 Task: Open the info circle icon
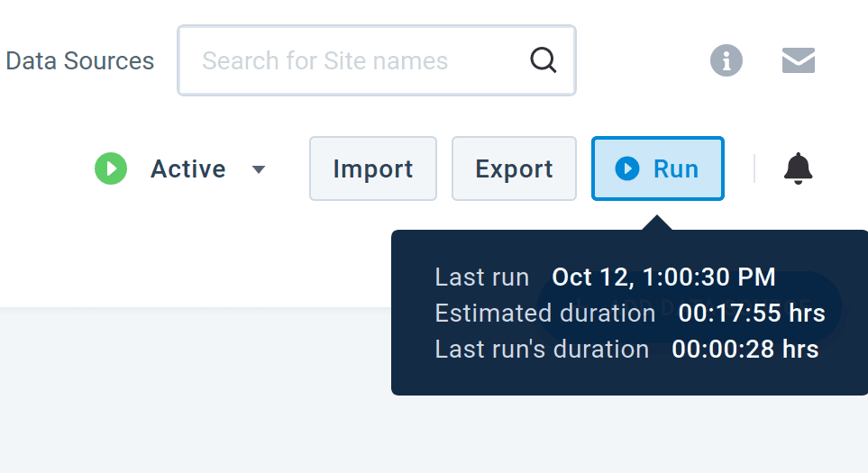tap(726, 60)
